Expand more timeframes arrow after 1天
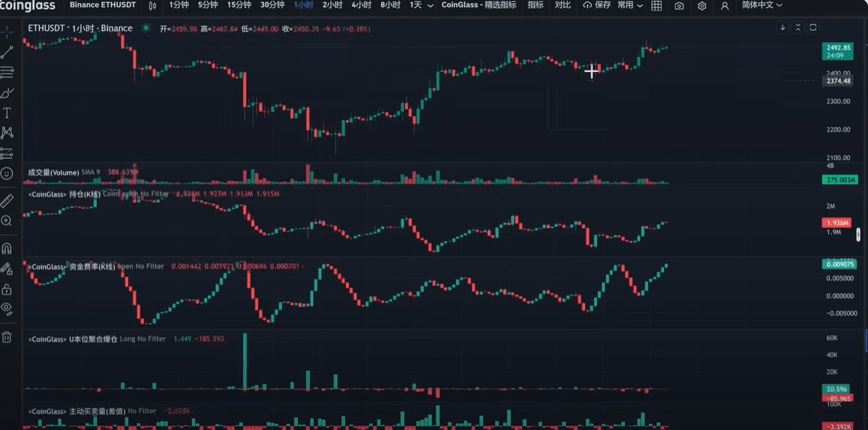The width and height of the screenshot is (868, 430). coord(428,5)
